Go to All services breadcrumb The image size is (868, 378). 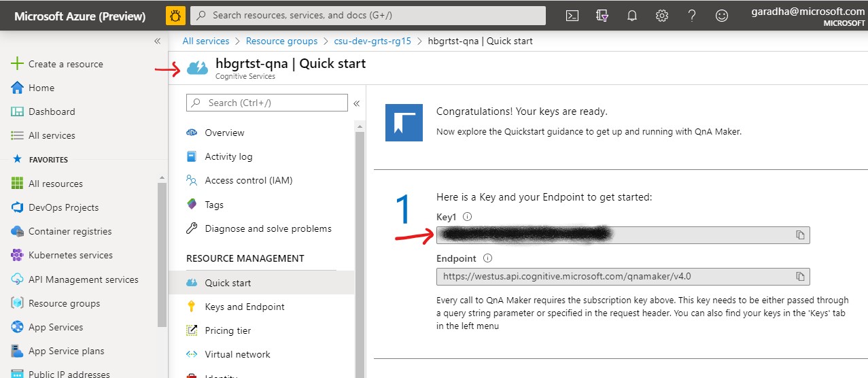click(x=206, y=41)
